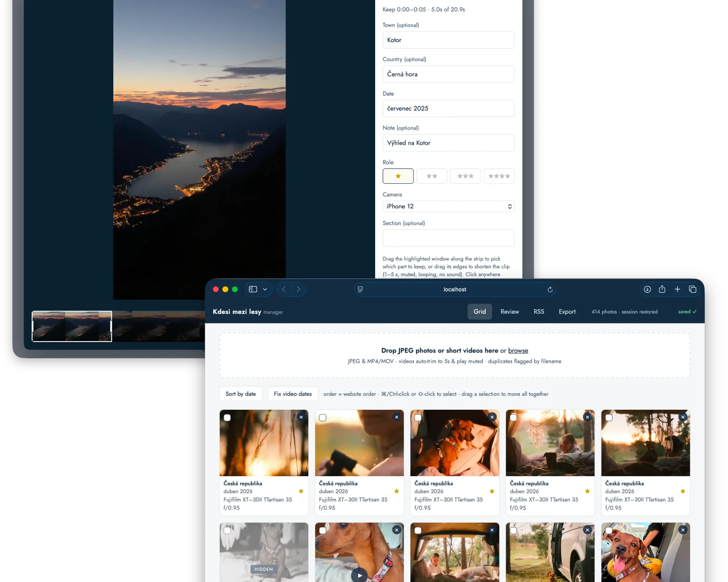Remove the dog in car photo
This screenshot has width=728, height=582.
[492, 417]
